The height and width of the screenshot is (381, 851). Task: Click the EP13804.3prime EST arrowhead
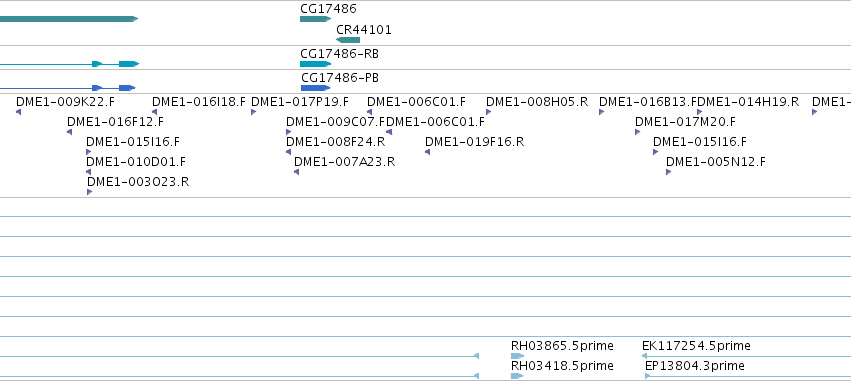[x=647, y=376]
